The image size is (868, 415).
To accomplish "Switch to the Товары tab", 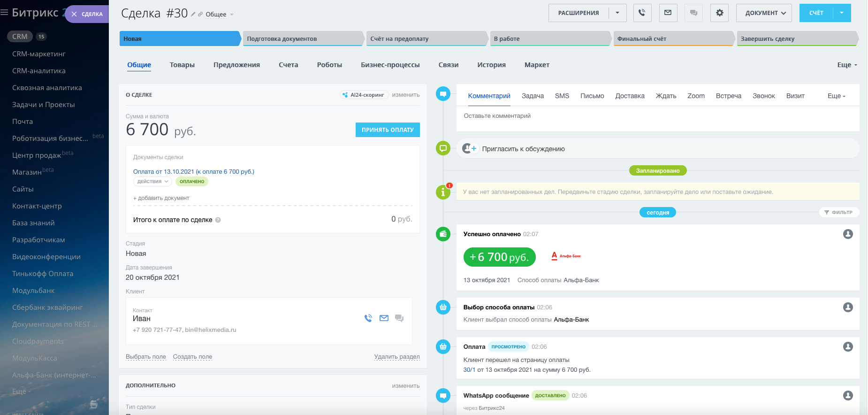I will [182, 65].
